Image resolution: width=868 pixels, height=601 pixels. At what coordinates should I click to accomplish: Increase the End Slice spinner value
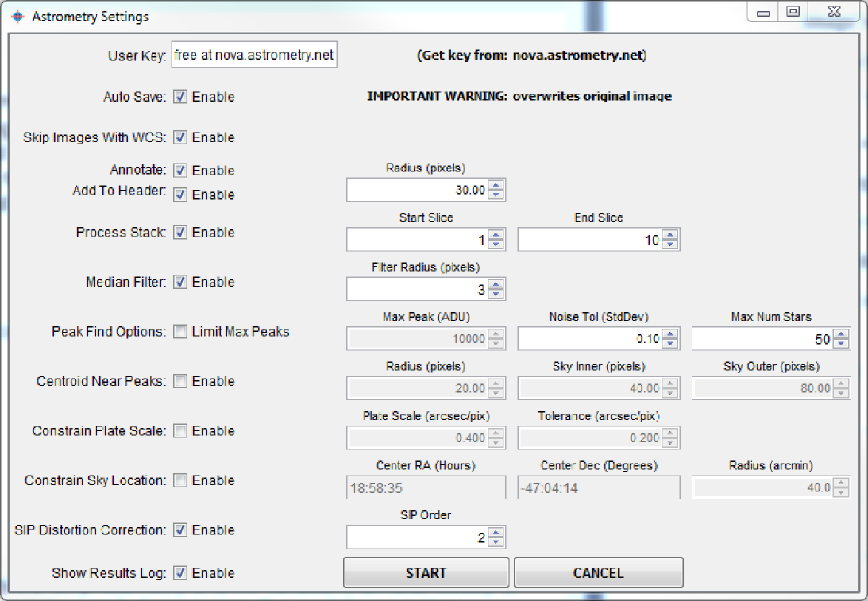[x=670, y=235]
